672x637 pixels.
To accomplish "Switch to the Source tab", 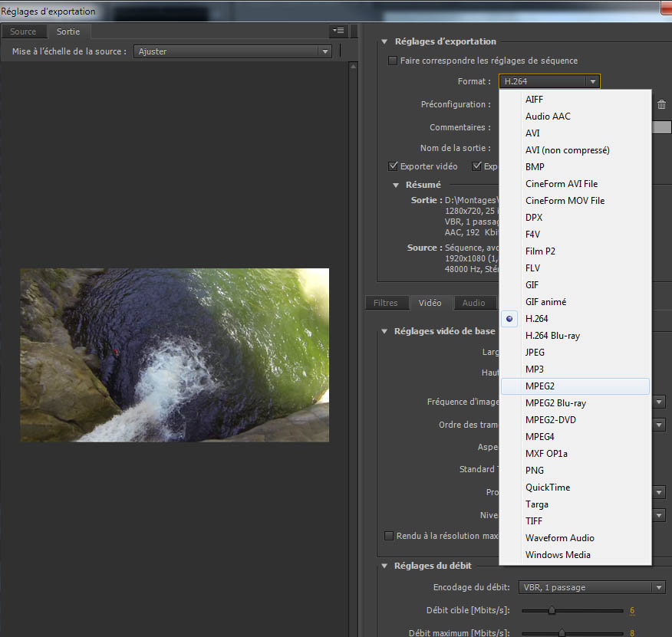I will pyautogui.click(x=23, y=31).
